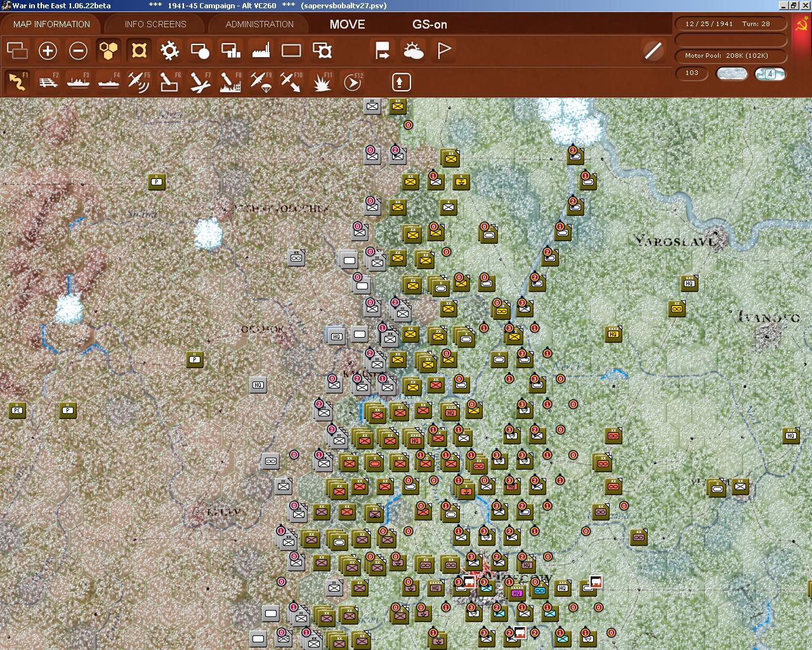The height and width of the screenshot is (650, 812).
Task: Switch to the INFO SCREENS tab
Action: click(x=155, y=24)
